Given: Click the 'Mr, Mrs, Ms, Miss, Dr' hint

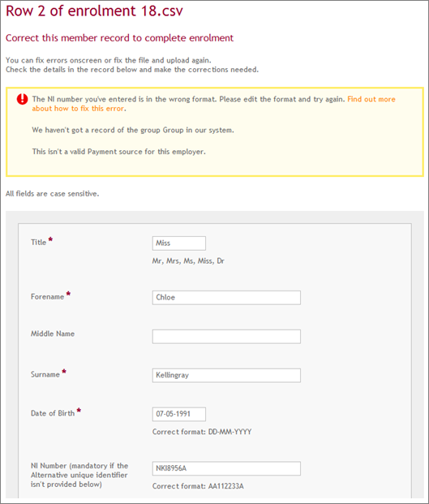Looking at the screenshot, I should click(188, 261).
